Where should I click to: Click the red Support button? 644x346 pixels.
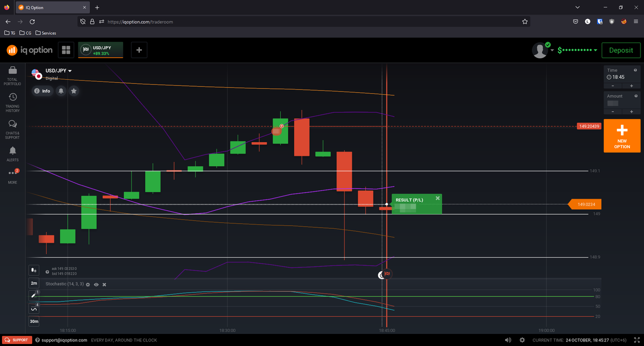click(17, 340)
